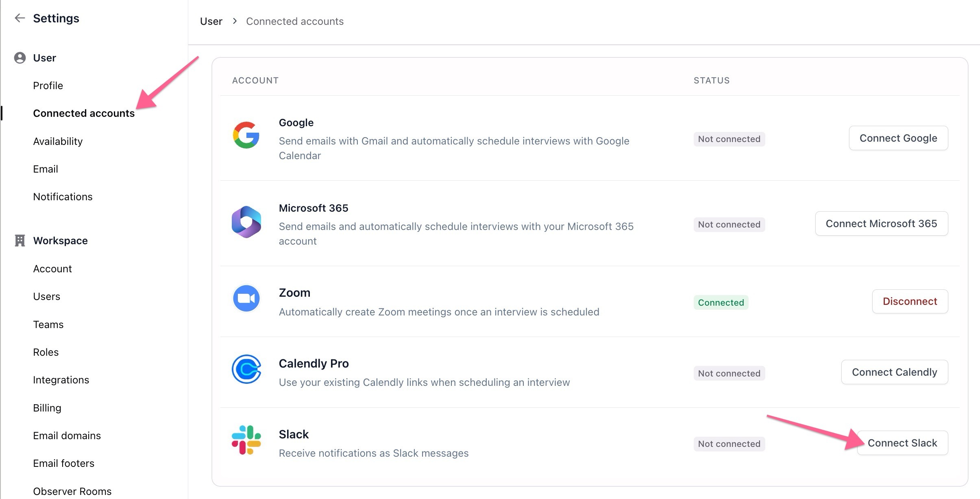Open the Profile settings page
Image resolution: width=980 pixels, height=499 pixels.
[x=48, y=85]
